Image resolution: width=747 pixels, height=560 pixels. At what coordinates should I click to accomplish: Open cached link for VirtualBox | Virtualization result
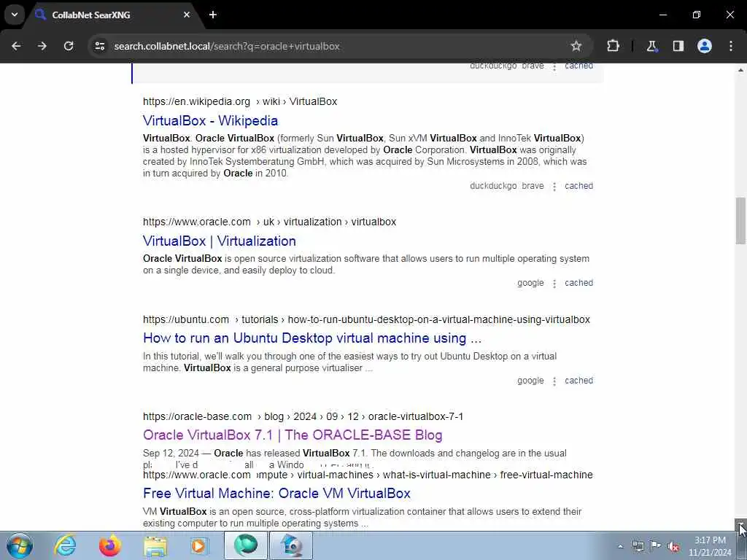[578, 283]
